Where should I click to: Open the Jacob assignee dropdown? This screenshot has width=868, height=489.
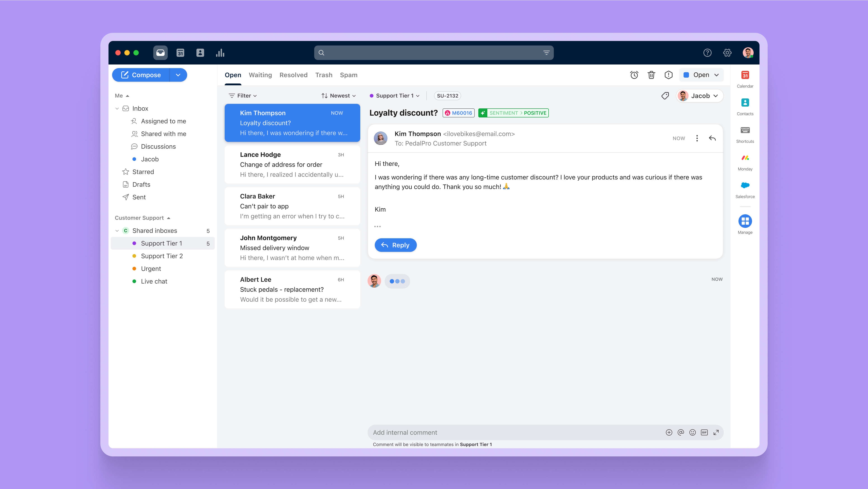[700, 96]
